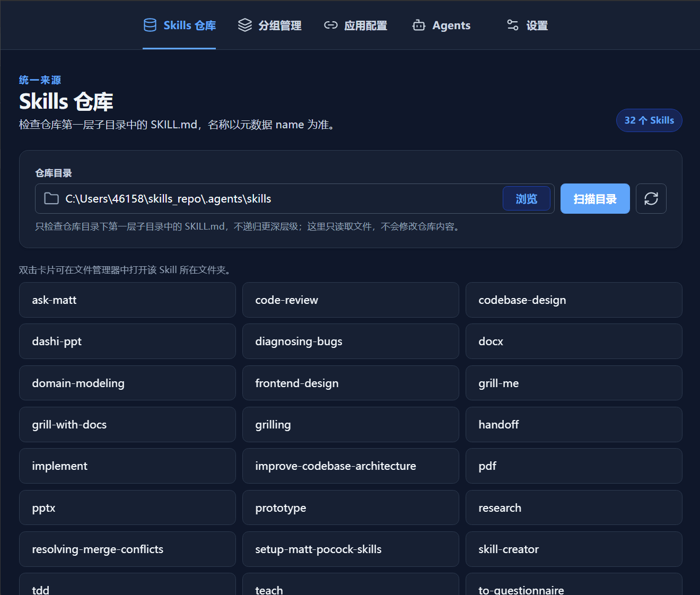Select the frontend-design skill card
This screenshot has width=700, height=595.
(x=351, y=383)
